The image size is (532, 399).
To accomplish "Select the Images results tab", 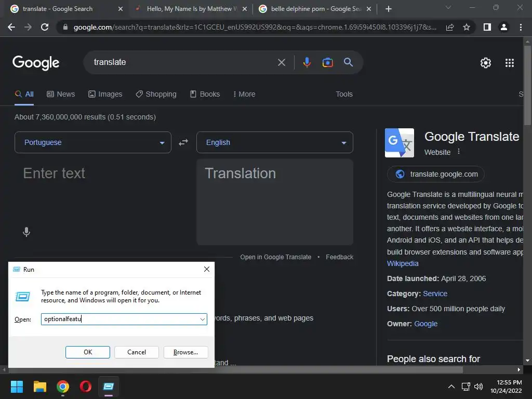I will point(105,94).
